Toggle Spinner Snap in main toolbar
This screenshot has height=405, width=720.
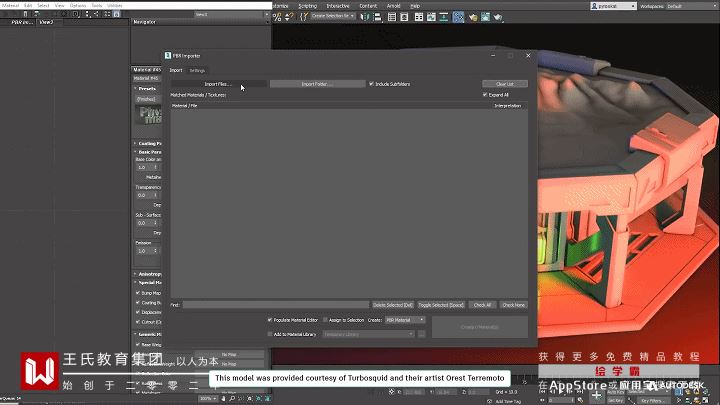290,17
